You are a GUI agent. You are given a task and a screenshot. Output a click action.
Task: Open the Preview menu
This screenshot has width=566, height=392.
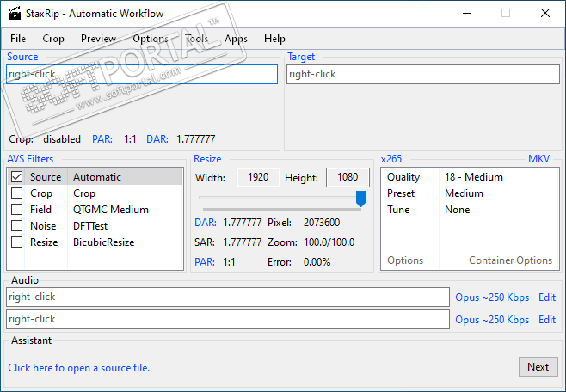point(98,38)
